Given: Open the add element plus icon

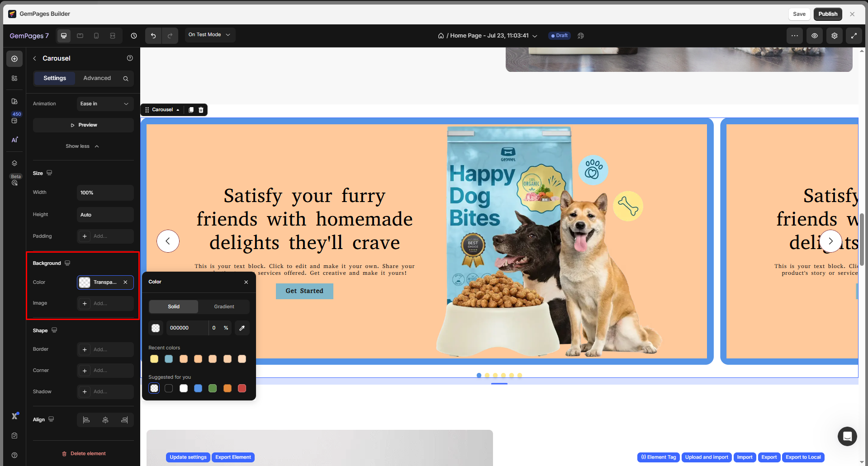Looking at the screenshot, I should click(14, 59).
